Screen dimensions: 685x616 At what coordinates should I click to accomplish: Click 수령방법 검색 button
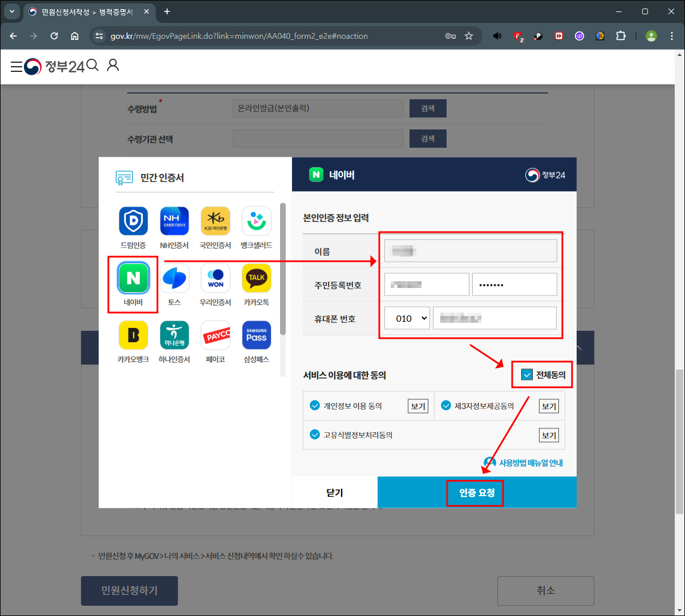tap(428, 108)
